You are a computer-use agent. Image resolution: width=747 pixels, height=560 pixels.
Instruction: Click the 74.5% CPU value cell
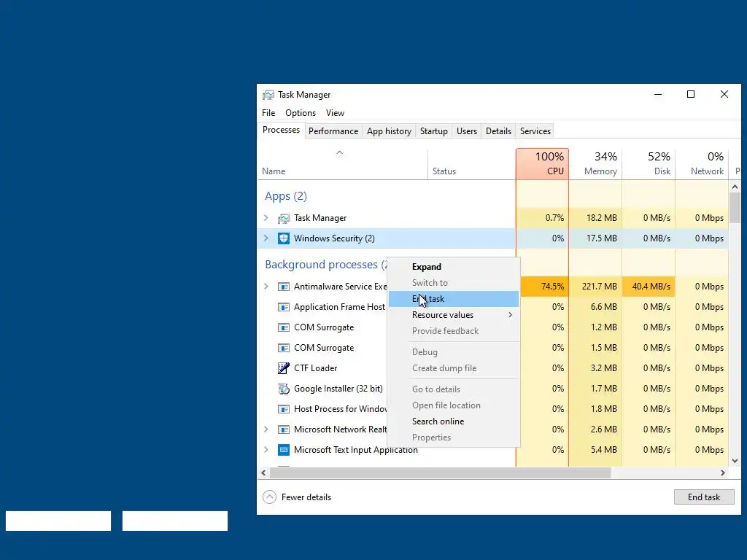(x=544, y=287)
